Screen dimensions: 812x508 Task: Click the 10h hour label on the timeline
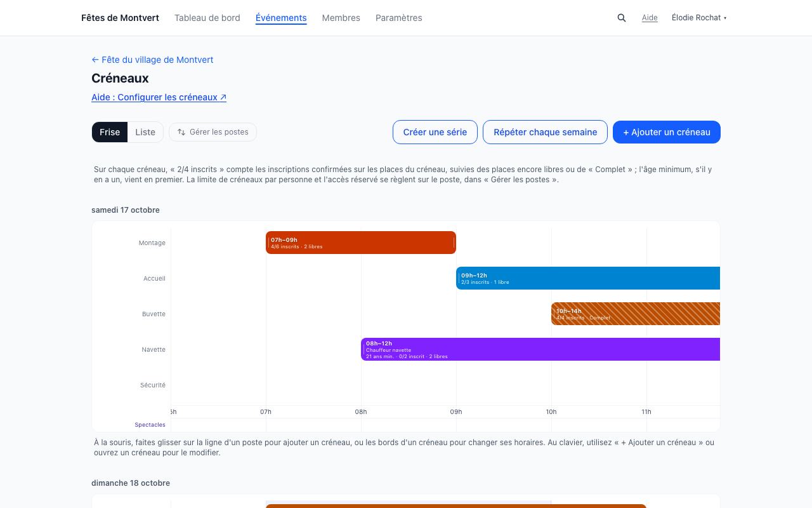coord(551,411)
